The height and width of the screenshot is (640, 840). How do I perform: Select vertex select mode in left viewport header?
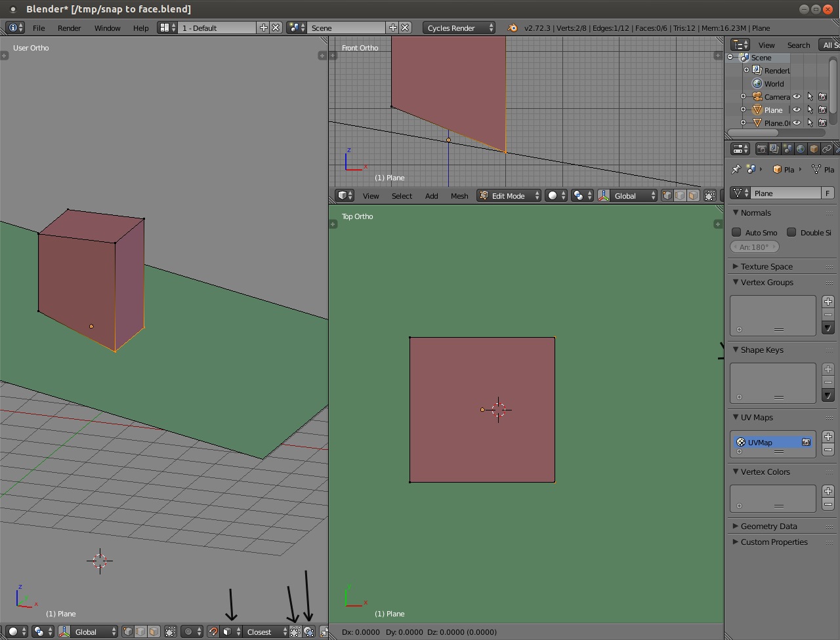point(128,631)
